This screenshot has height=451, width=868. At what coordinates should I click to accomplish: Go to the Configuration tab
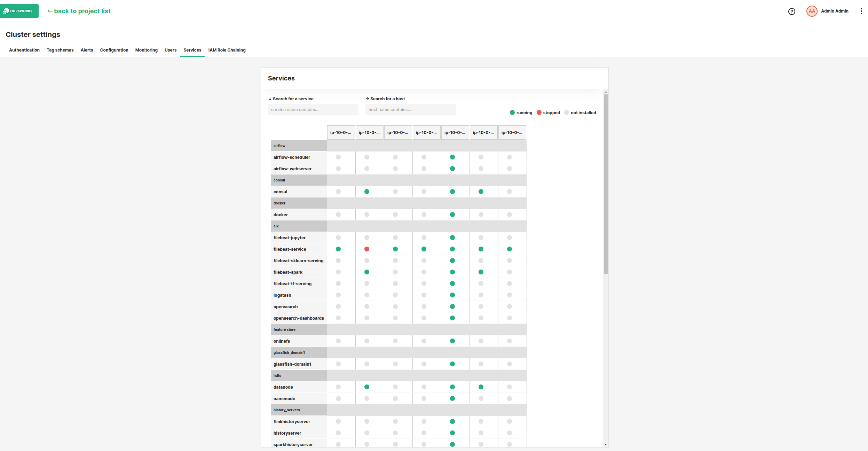click(114, 50)
